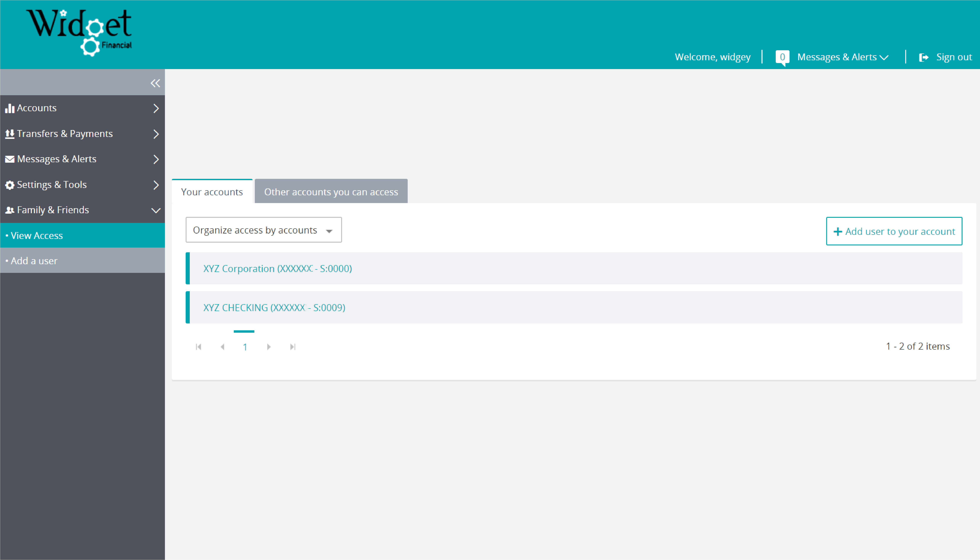Viewport: 980px width, 560px height.
Task: Switch to Other accounts you can access tab
Action: [x=331, y=191]
